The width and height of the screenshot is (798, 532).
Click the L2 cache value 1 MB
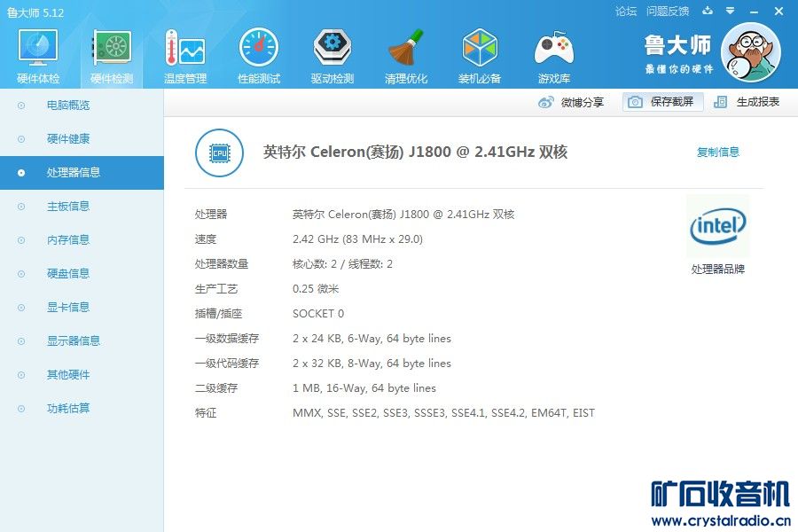pyautogui.click(x=364, y=388)
